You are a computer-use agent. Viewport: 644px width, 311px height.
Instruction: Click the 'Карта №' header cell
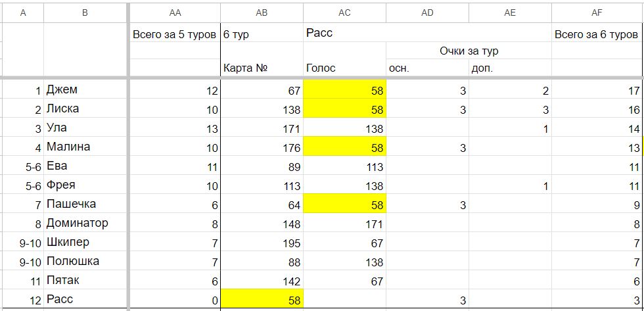point(262,68)
